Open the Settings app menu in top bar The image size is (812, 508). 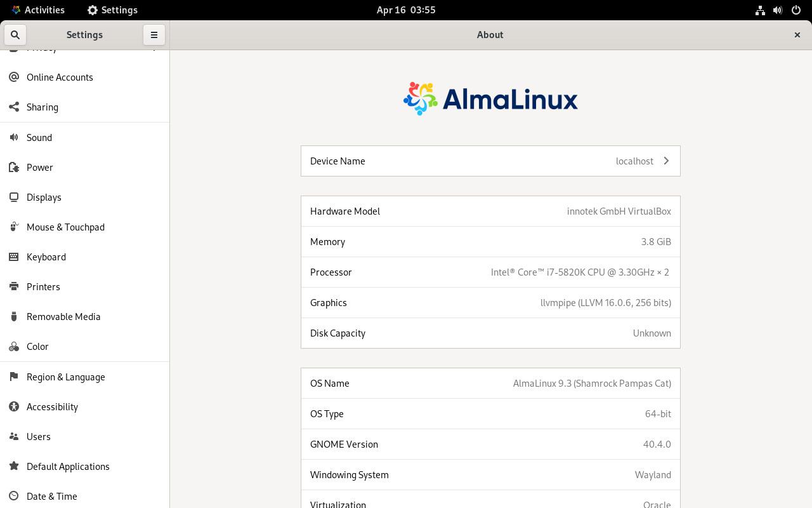(112, 10)
